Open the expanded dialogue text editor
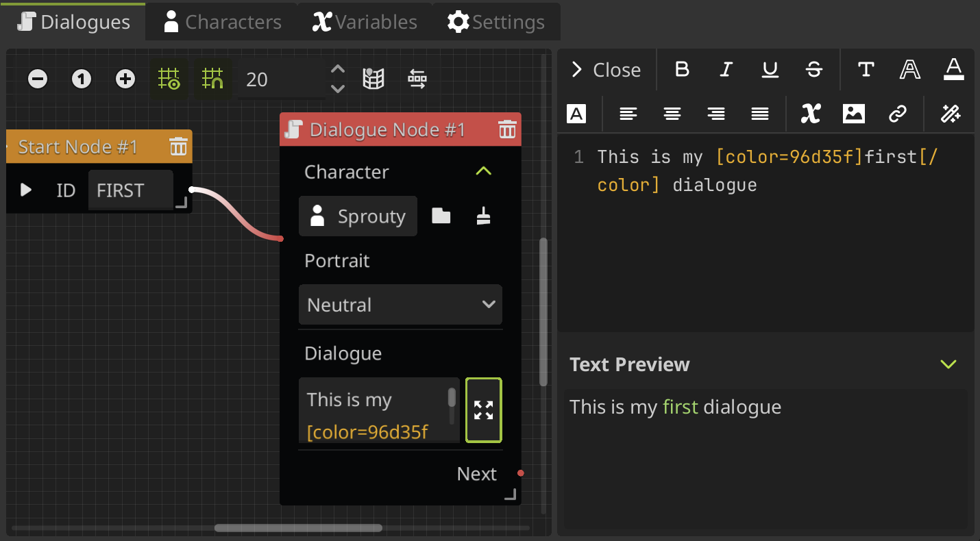 483,410
